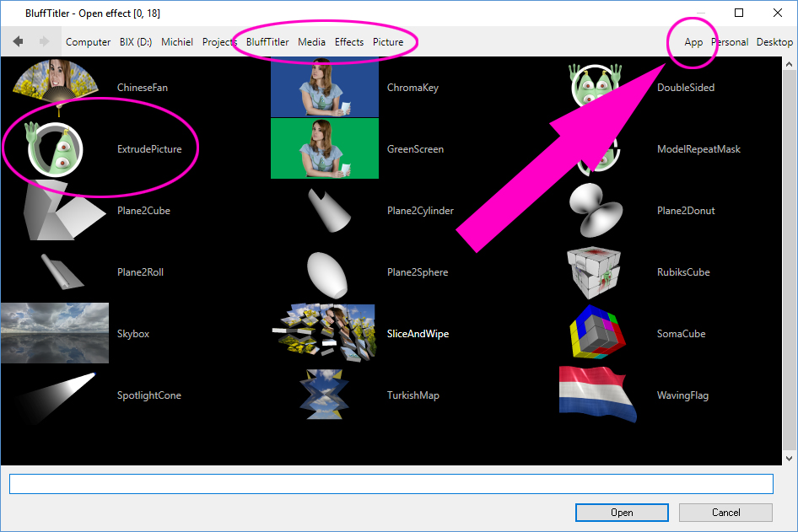The width and height of the screenshot is (798, 532).
Task: Pick the ExtrudePicture thumbnail
Action: [x=55, y=149]
